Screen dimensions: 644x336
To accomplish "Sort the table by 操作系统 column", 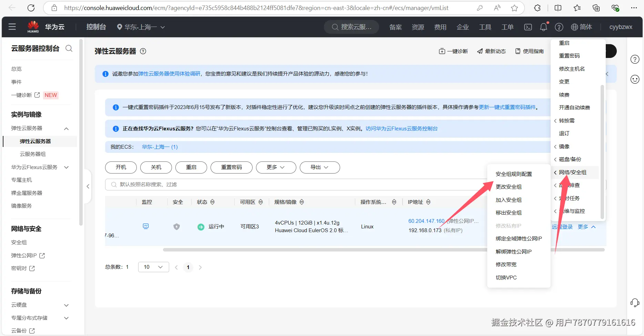I will click(394, 202).
